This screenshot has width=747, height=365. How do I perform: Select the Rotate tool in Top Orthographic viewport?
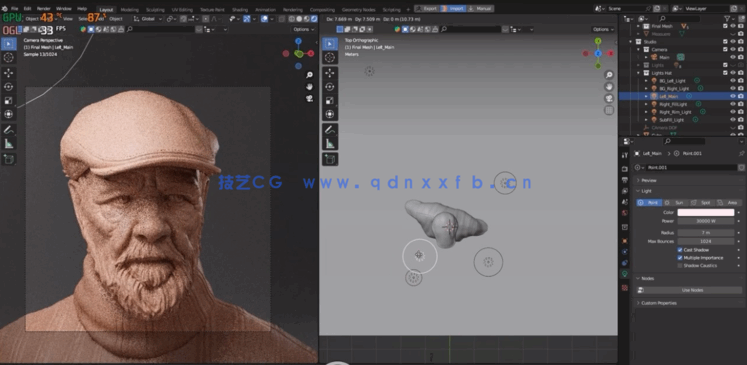pyautogui.click(x=330, y=87)
